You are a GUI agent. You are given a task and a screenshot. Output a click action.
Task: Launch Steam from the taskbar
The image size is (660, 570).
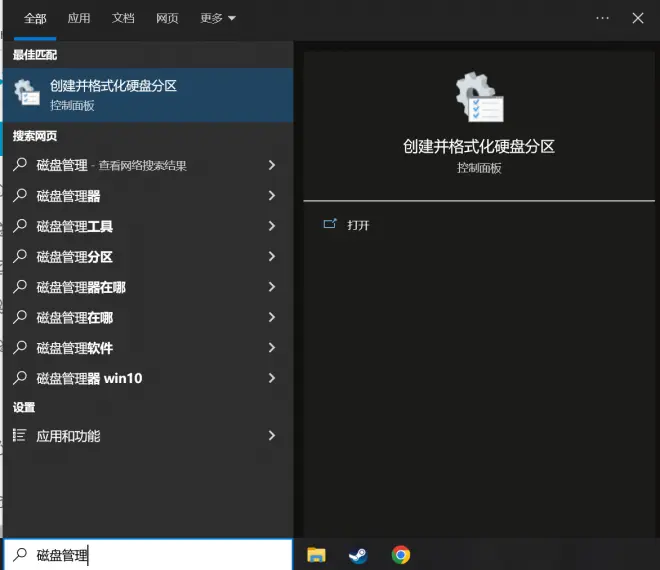click(x=358, y=555)
